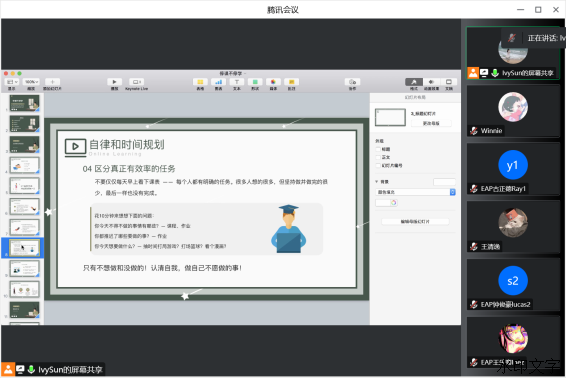Click the Play slideshow button in Keynote
Viewport: 566px width, 378px height.
(x=114, y=82)
